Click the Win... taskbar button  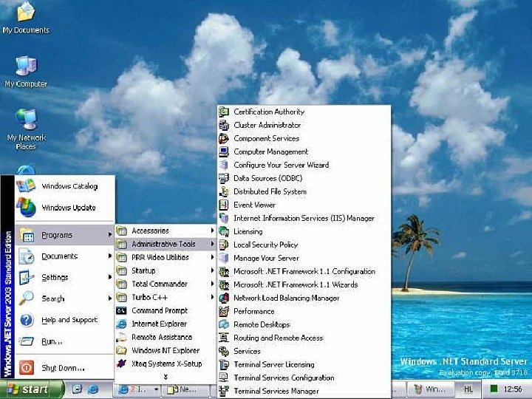(430, 389)
